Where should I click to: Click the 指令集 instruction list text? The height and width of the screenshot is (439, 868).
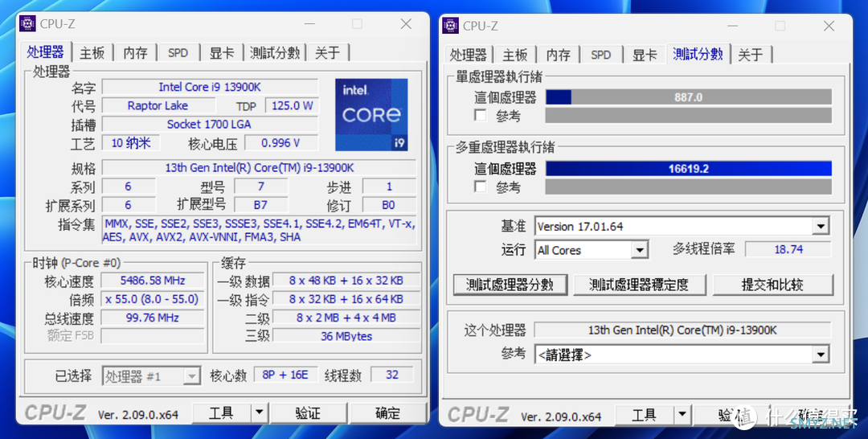[259, 230]
